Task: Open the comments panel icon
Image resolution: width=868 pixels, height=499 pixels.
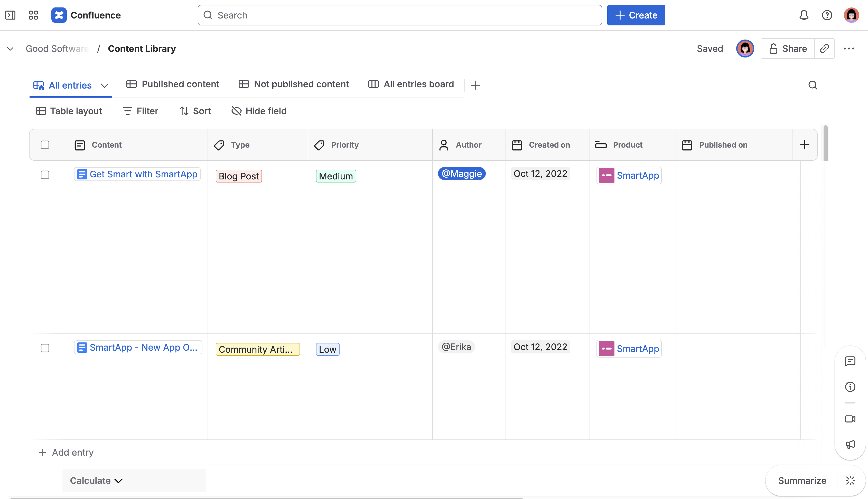Action: 850,361
